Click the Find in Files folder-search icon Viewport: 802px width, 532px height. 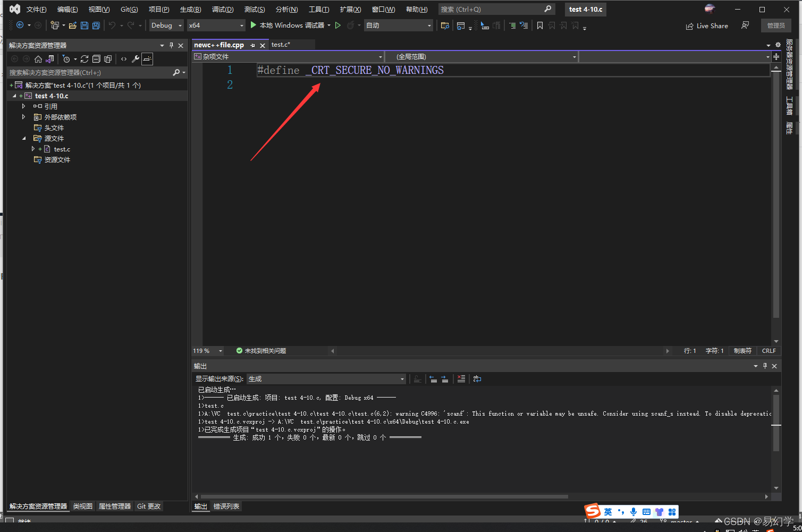click(x=445, y=26)
